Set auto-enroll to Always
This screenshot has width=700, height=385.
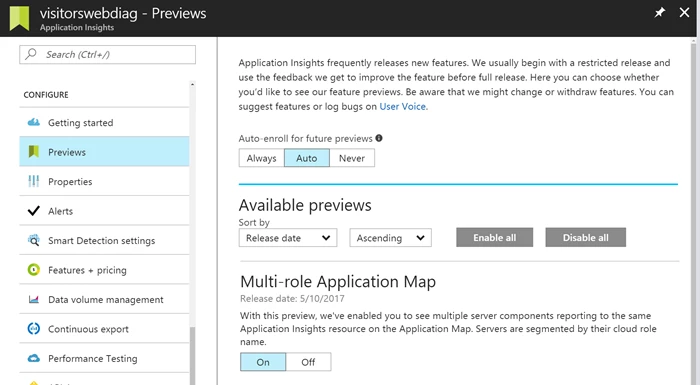click(262, 158)
